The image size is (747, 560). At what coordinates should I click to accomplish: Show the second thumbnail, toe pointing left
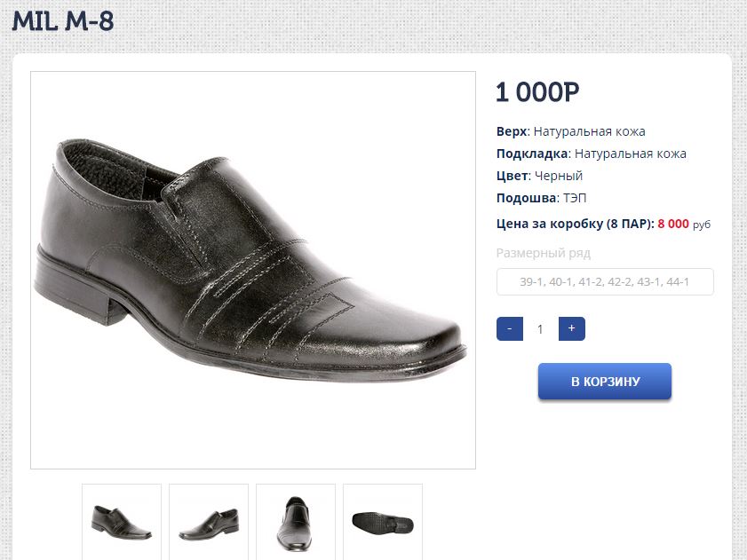[x=209, y=522]
